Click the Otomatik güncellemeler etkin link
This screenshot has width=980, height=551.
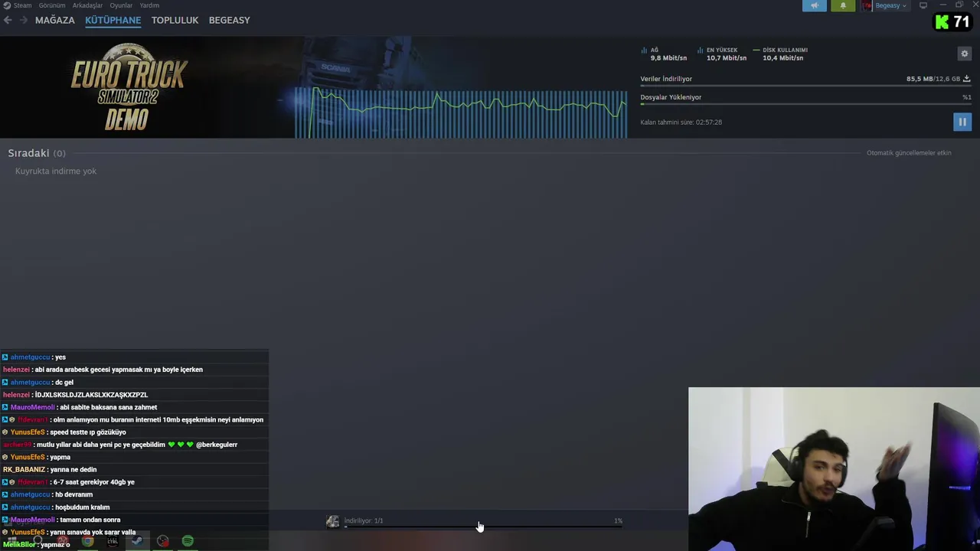coord(909,153)
